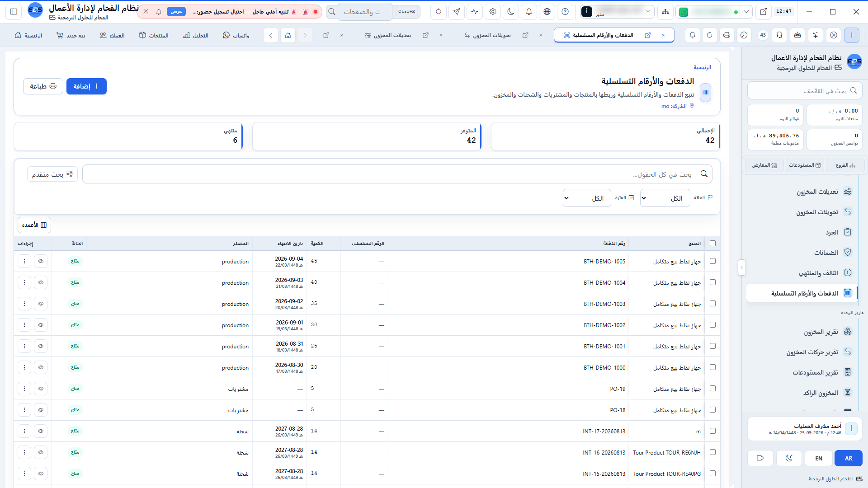The height and width of the screenshot is (488, 868).
Task: Open the المنتجات menu
Action: point(154,35)
